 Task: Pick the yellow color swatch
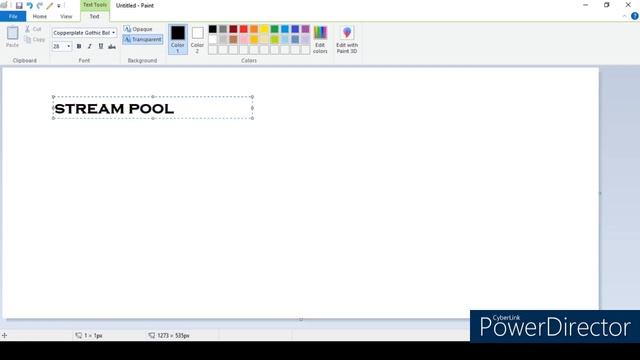(x=264, y=29)
